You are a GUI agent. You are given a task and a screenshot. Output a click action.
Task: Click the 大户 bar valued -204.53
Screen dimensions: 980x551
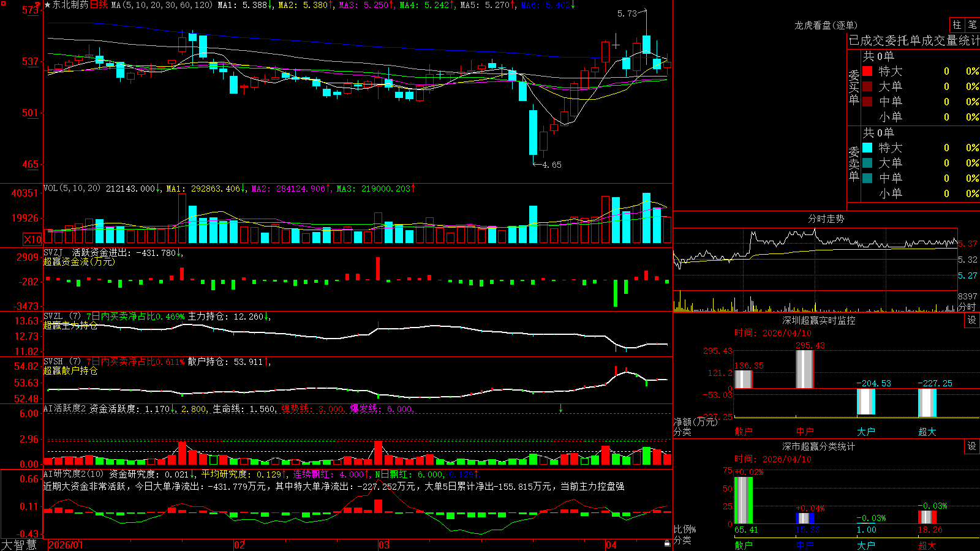[866, 402]
